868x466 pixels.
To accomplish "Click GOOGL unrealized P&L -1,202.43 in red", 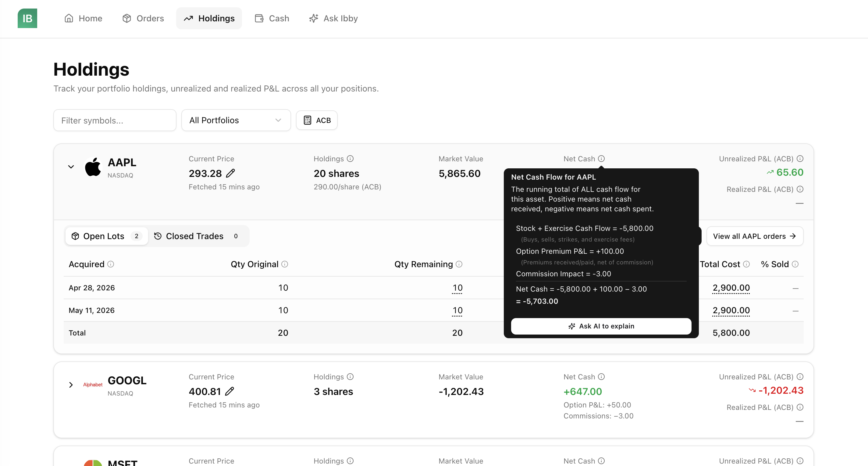I will click(781, 390).
